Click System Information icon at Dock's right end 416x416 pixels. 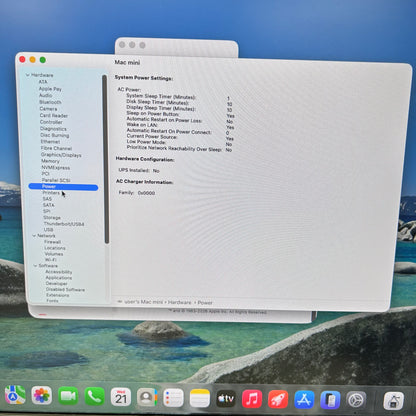pos(394,401)
